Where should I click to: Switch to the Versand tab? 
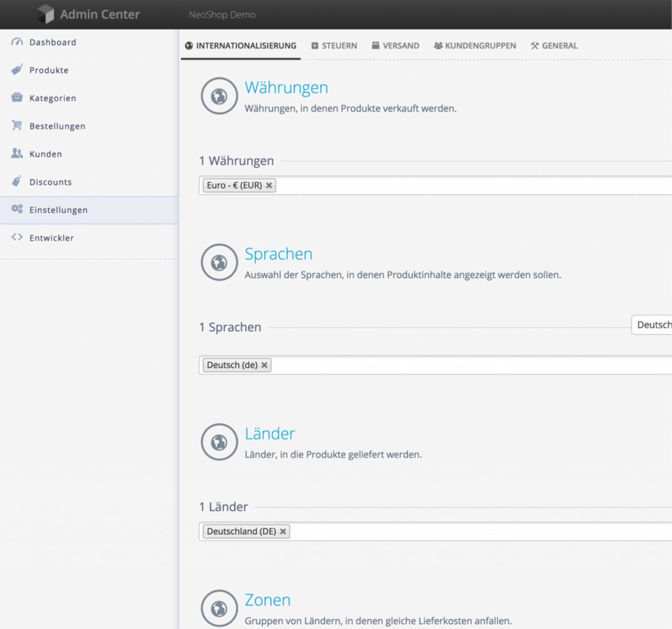click(x=395, y=46)
